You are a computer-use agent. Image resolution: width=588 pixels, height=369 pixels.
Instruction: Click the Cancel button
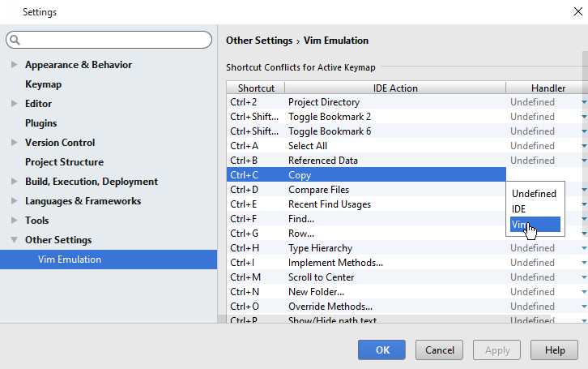(439, 350)
